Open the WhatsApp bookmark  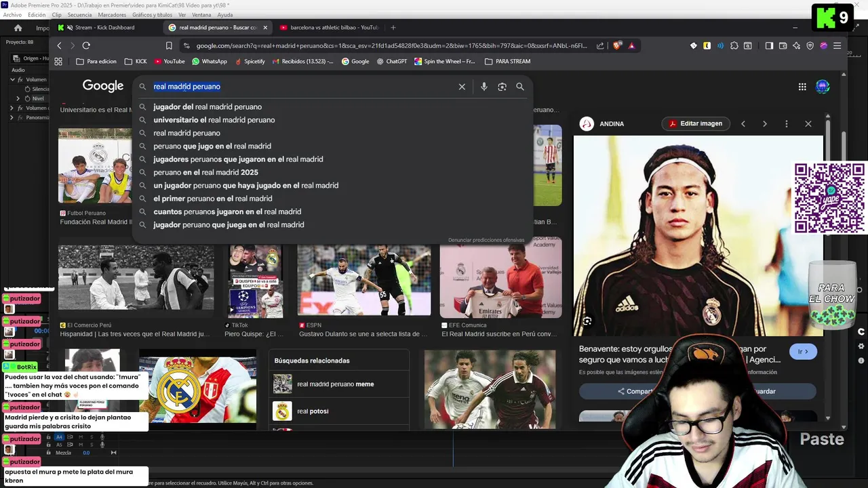(x=210, y=61)
